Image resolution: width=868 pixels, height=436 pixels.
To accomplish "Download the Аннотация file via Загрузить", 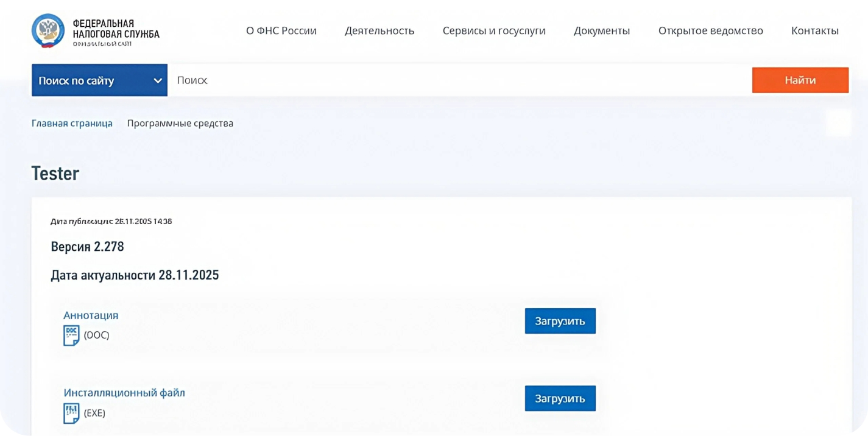I will click(560, 321).
